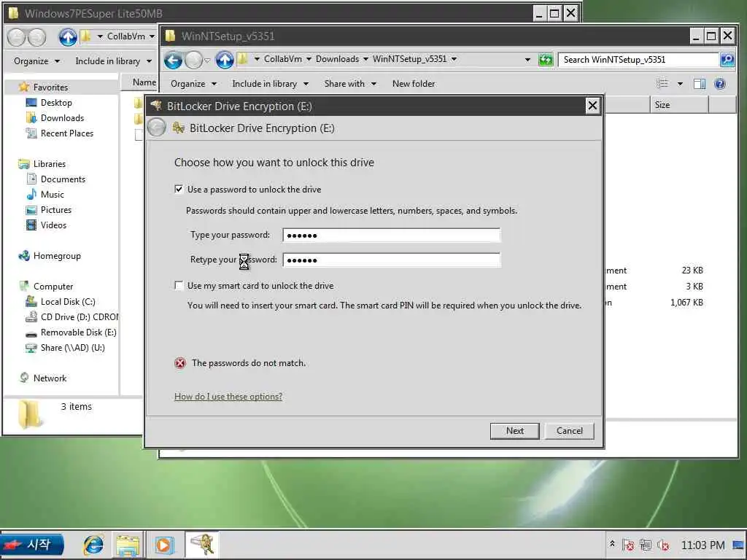This screenshot has width=747, height=560.
Task: Click the back arrow in WinNTSetup_v5351 window
Action: [174, 60]
